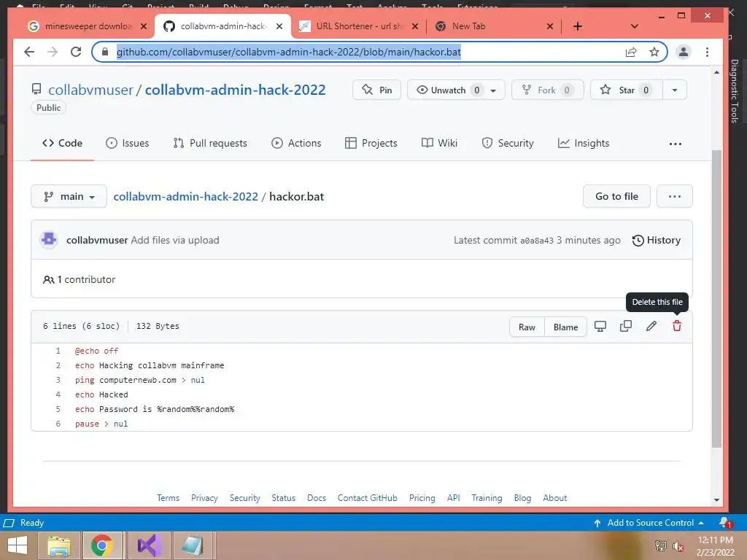Viewport: 747px width, 560px height.
Task: Click the page vertical scrollbar
Action: (x=716, y=298)
